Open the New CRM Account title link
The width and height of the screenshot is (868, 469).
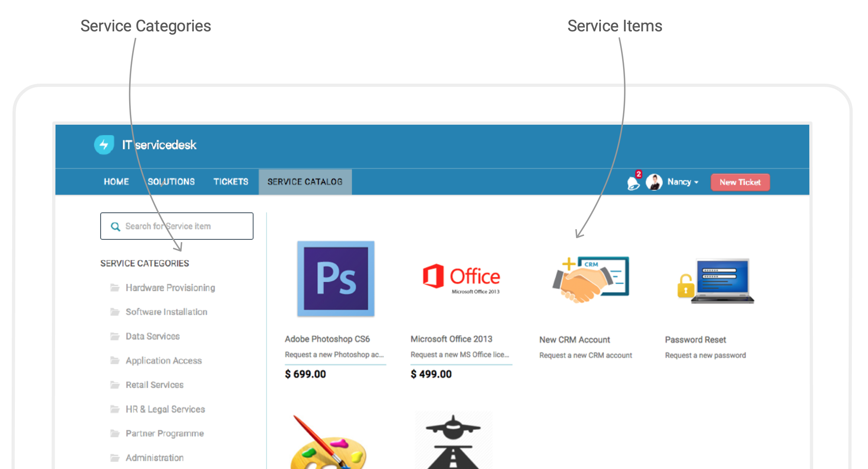click(x=575, y=340)
